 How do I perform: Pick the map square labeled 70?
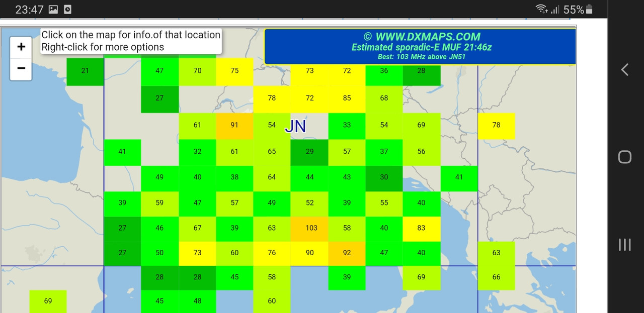tap(197, 71)
